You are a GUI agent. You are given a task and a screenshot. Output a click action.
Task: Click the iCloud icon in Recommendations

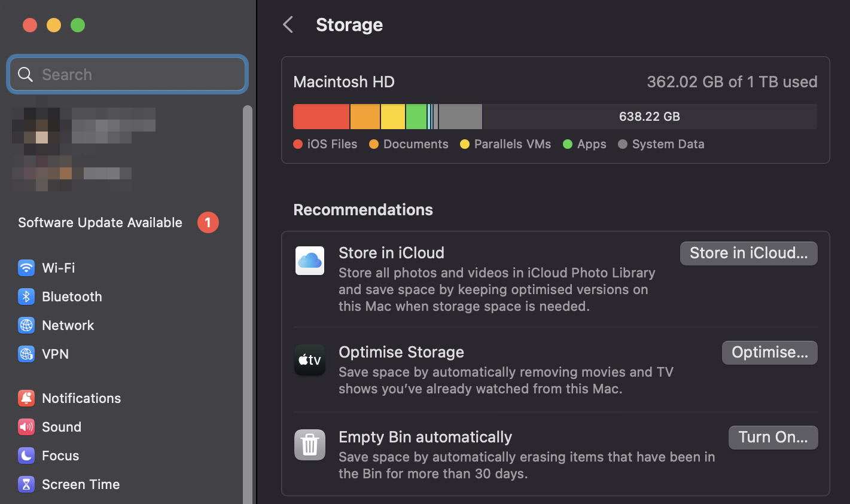pos(310,261)
